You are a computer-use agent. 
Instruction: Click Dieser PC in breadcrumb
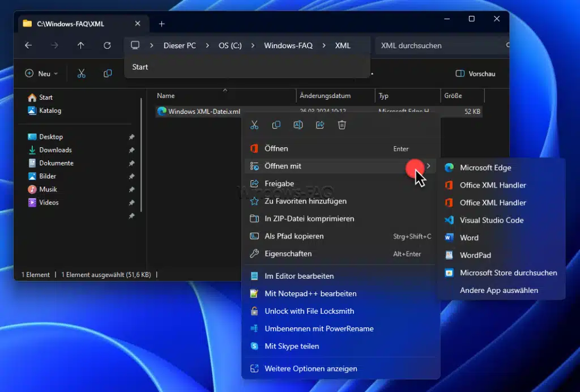pyautogui.click(x=180, y=45)
